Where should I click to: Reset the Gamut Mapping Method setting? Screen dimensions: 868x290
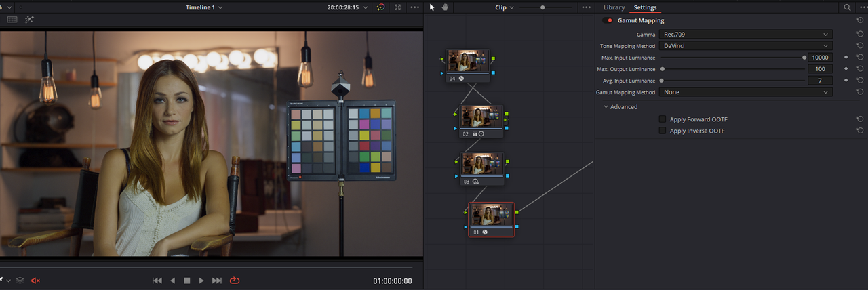(860, 92)
